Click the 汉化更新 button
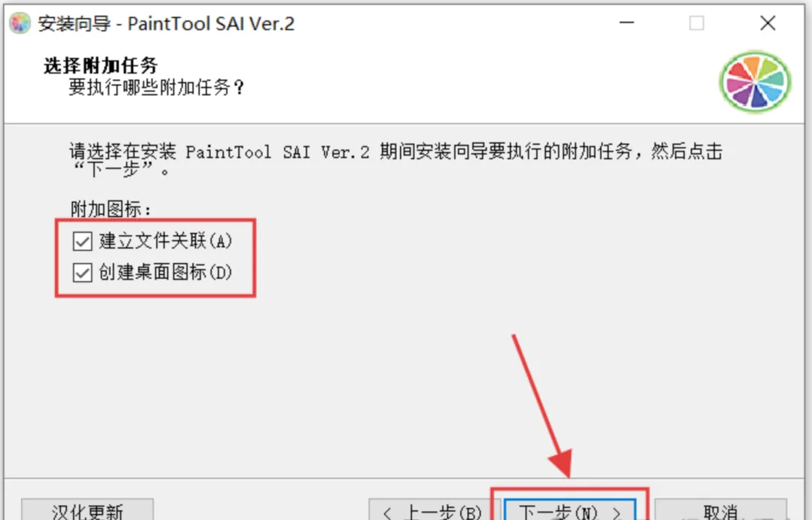812x520 pixels. click(x=87, y=509)
